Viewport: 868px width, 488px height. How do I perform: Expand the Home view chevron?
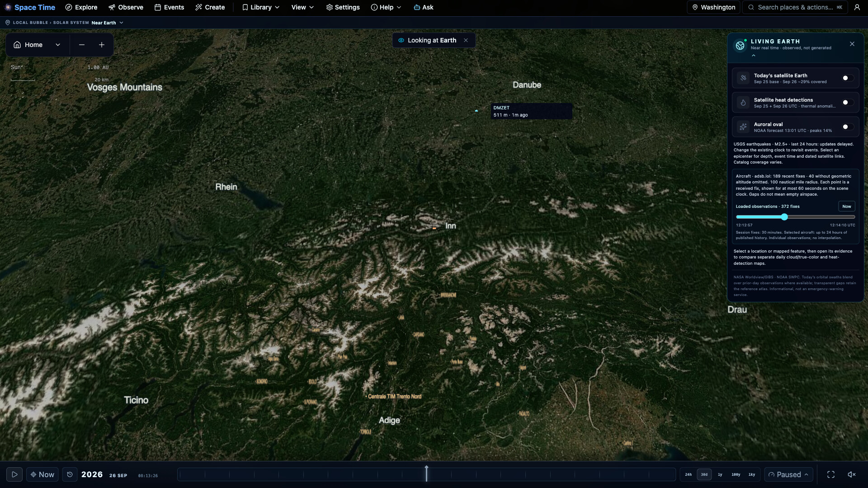click(x=58, y=45)
